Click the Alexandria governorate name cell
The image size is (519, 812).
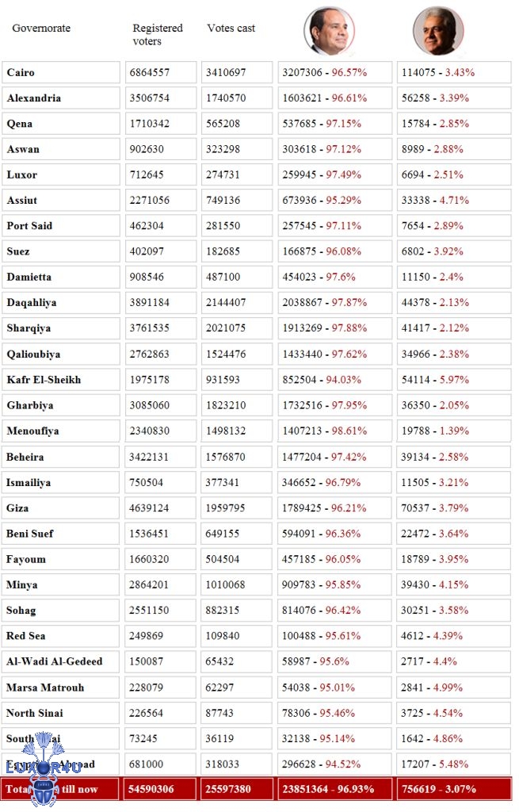61,98
